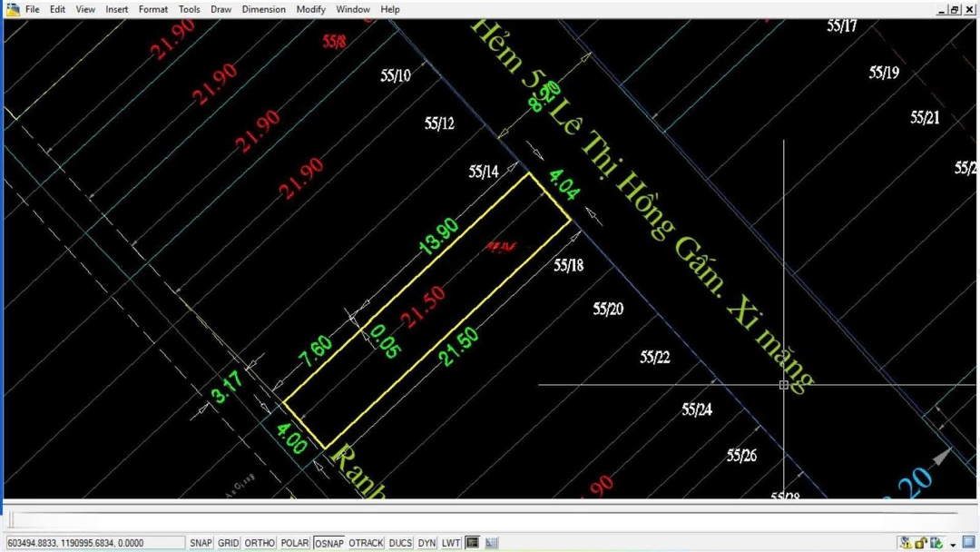The image size is (980, 552).
Task: Expand the Modify menu
Action: (310, 9)
